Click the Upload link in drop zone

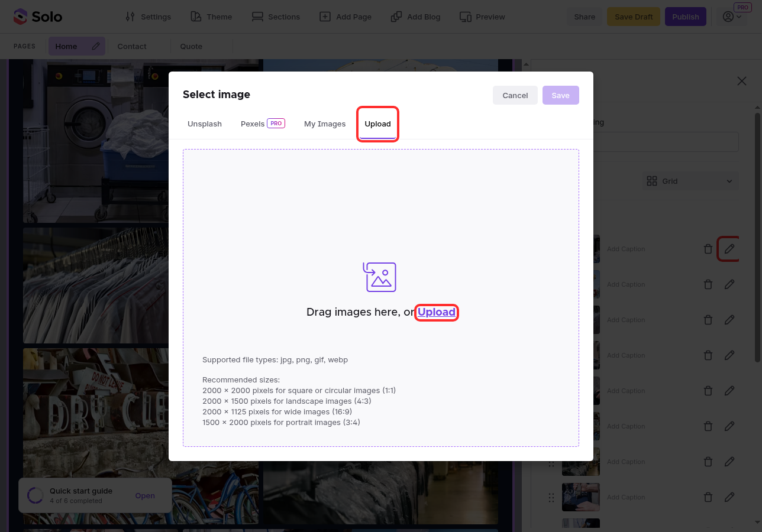[x=437, y=312]
